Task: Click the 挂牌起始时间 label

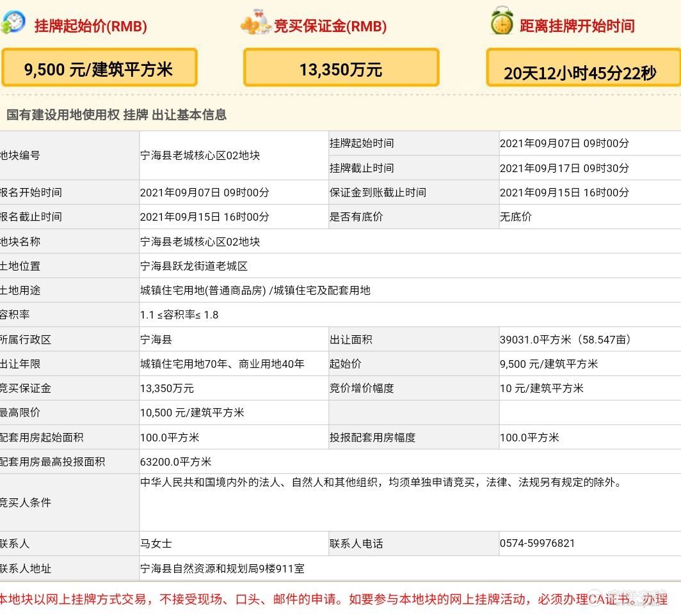Action: point(362,143)
